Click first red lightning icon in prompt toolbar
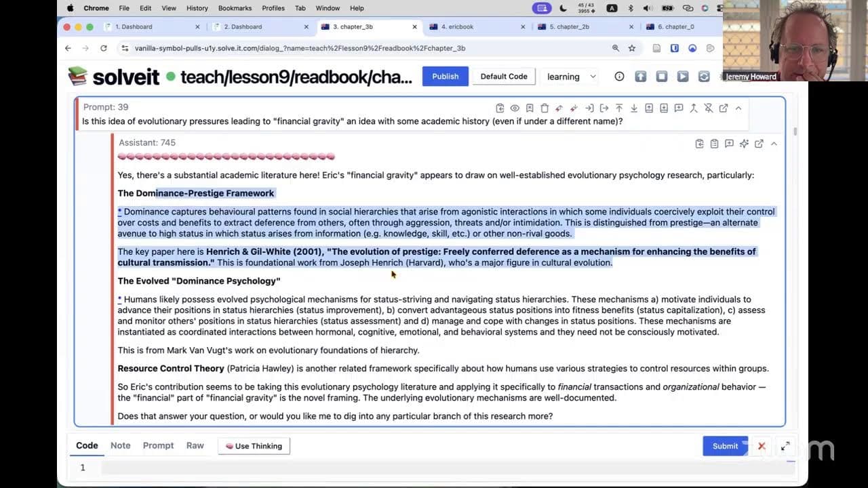Viewport: 868px width, 488px height. [559, 108]
